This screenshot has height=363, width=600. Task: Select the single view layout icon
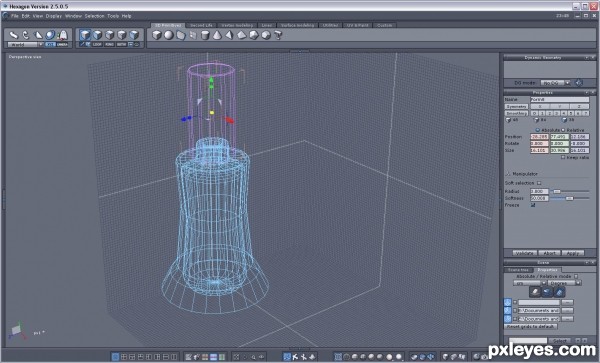[x=115, y=357]
